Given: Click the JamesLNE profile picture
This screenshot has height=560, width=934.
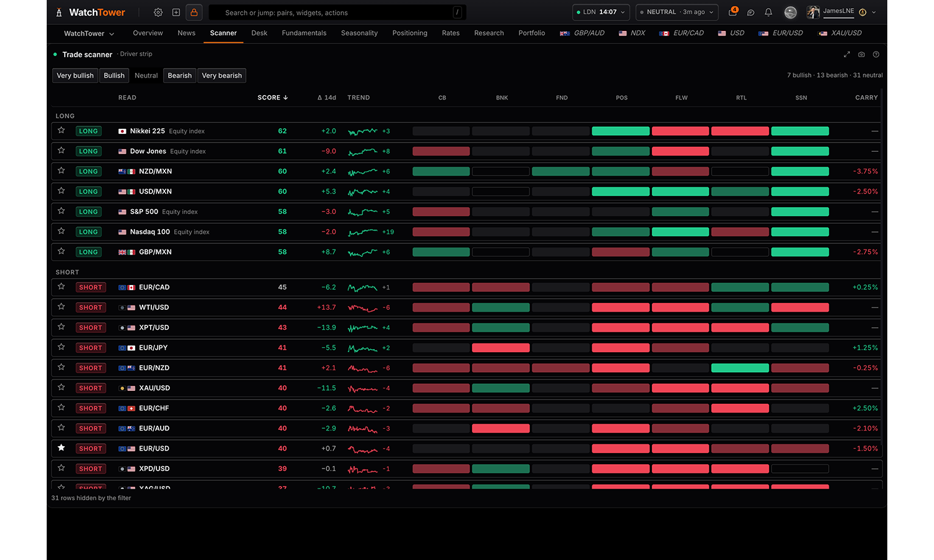Looking at the screenshot, I should tap(813, 12).
